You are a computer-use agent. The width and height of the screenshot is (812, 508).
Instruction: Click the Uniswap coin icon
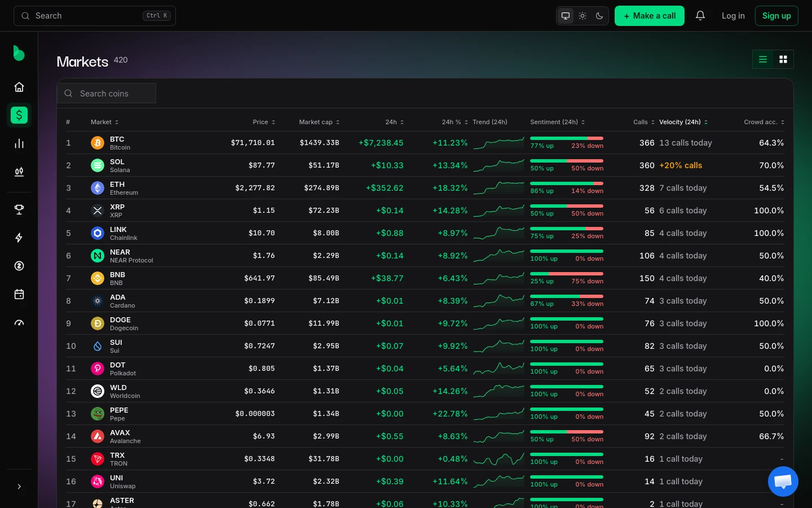coord(98,481)
